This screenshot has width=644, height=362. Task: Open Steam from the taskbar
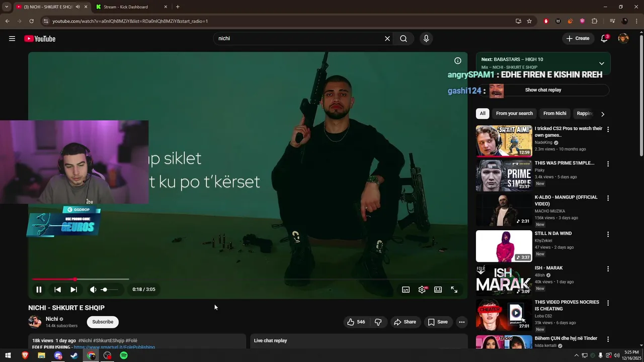click(74, 355)
